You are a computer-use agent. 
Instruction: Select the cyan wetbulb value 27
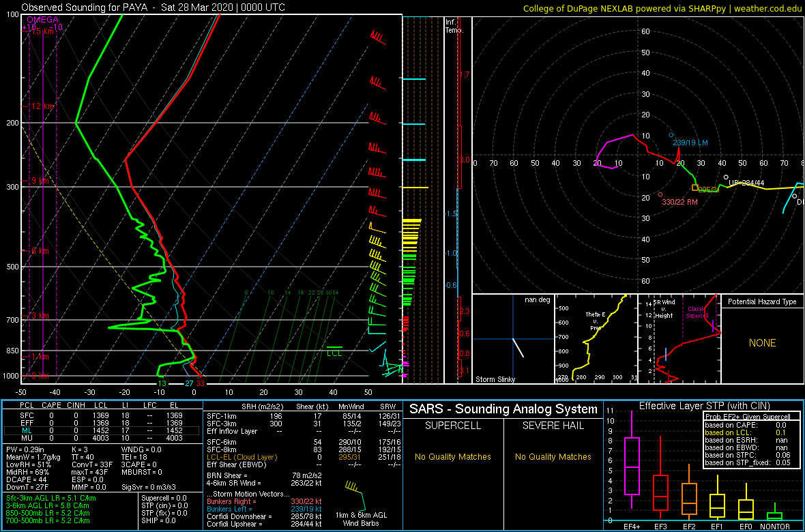pos(189,383)
